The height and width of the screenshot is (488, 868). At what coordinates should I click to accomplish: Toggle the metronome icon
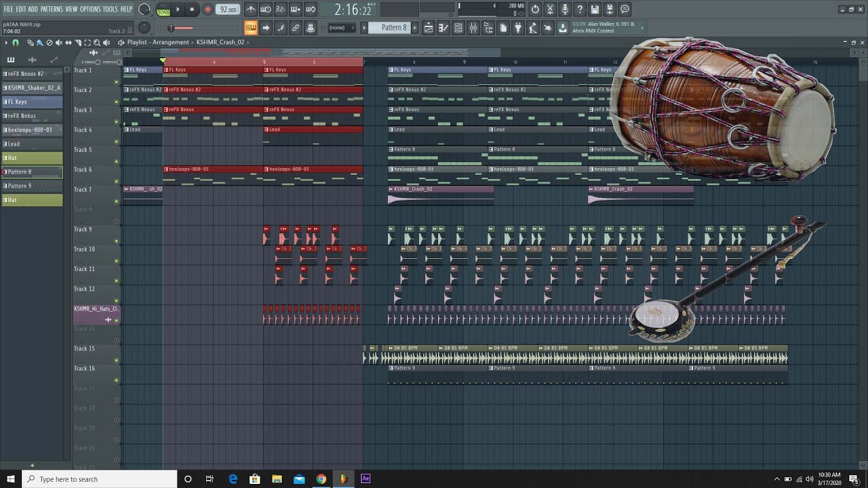pos(250,9)
